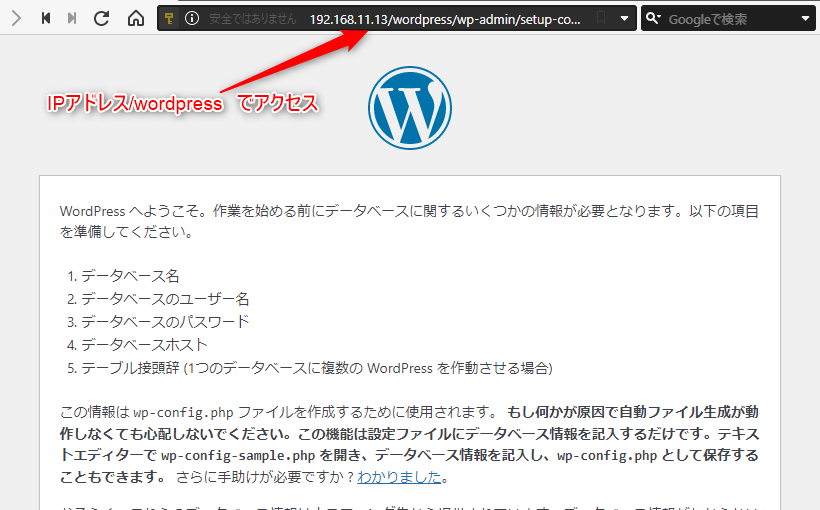
Task: Expand the address bar history dropdown
Action: [x=625, y=19]
